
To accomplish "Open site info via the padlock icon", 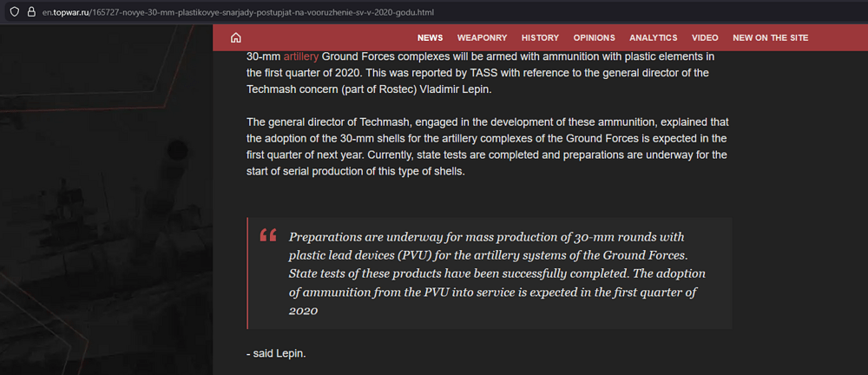I will tap(31, 13).
